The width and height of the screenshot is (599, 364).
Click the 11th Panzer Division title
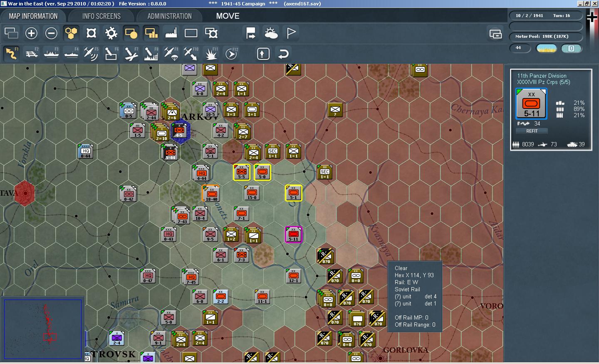tap(542, 76)
